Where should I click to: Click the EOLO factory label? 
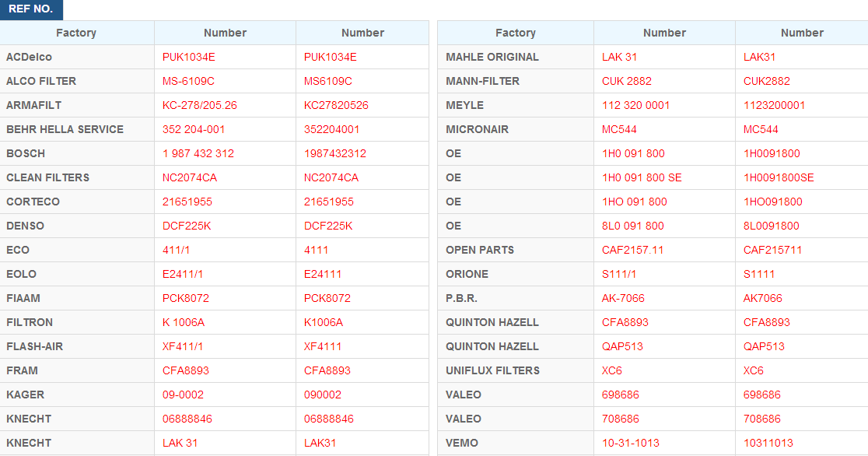(21, 274)
